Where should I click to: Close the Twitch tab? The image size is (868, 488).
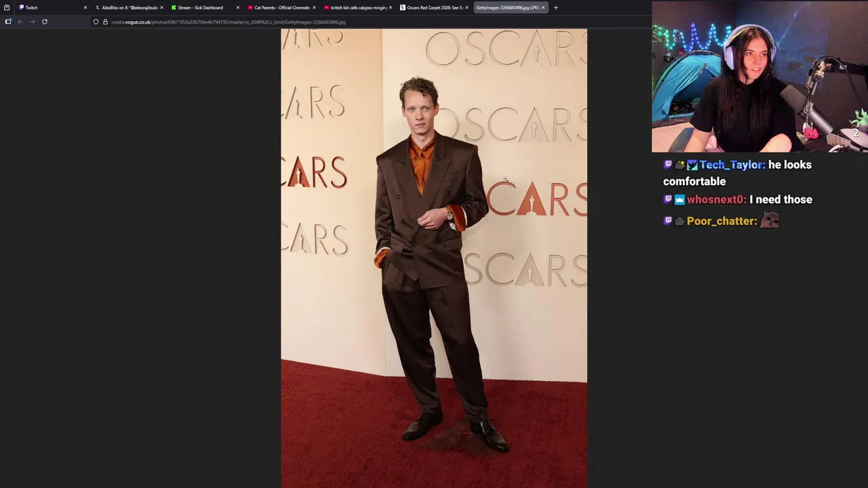click(x=85, y=7)
